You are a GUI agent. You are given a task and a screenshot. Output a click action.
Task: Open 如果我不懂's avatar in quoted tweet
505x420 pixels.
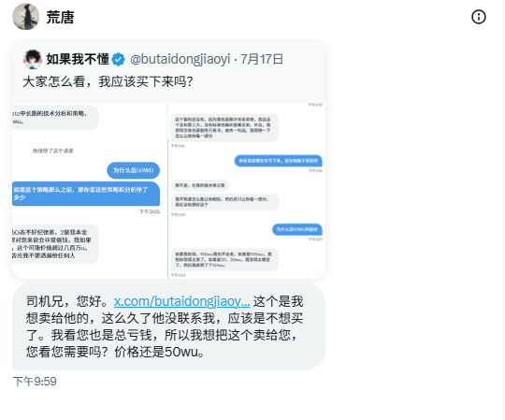[33, 59]
